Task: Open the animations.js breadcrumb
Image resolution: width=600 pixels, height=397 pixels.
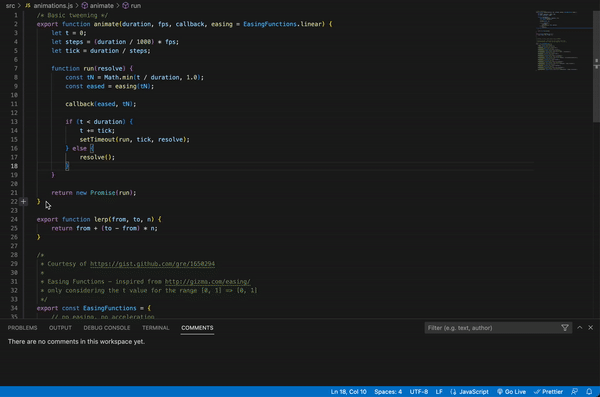Action: pyautogui.click(x=49, y=6)
